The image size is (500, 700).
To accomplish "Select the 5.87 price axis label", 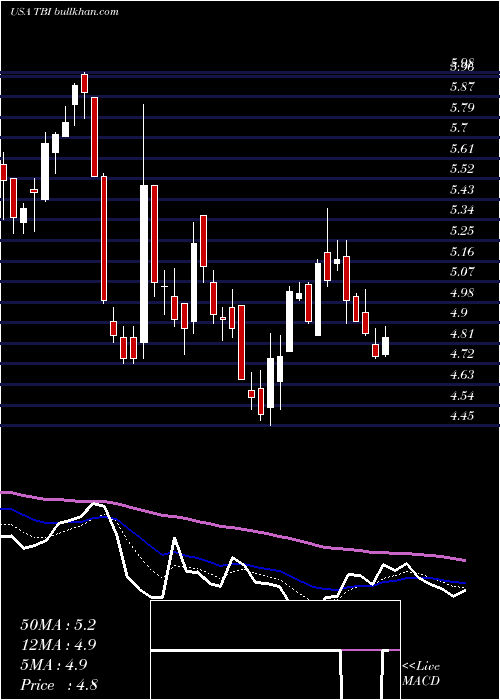I will (462, 87).
